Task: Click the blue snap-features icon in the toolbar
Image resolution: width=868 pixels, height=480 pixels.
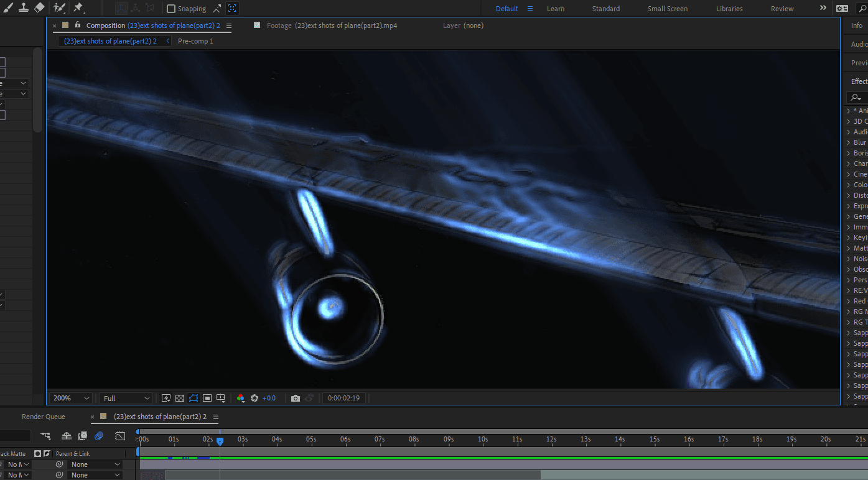Action: pos(232,9)
